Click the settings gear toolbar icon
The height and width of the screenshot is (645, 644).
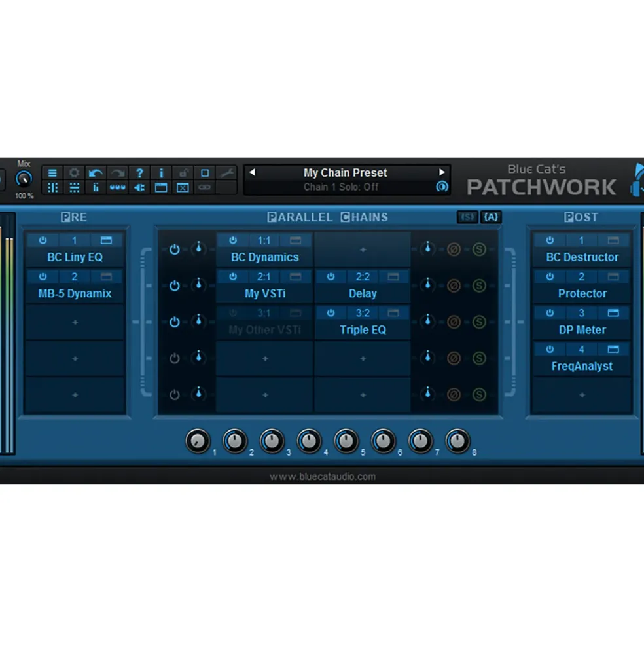pos(74,173)
